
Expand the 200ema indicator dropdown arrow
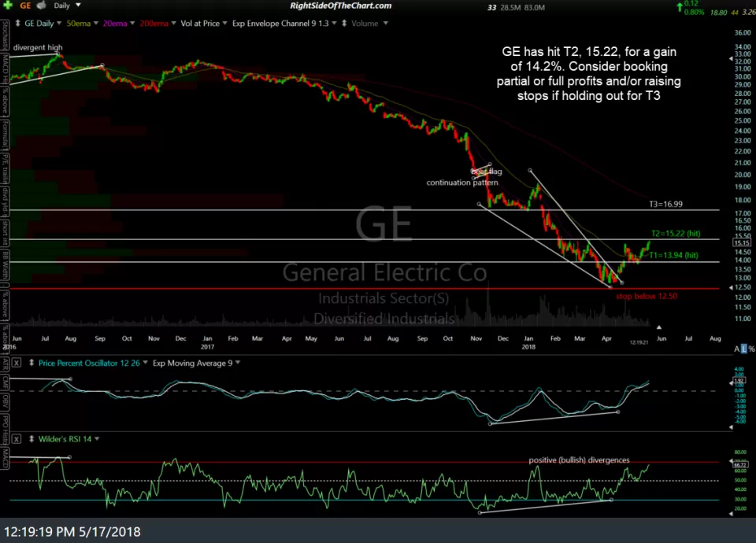click(x=173, y=23)
